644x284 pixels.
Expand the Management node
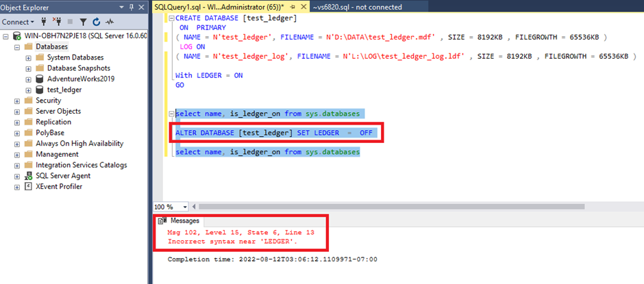(x=17, y=155)
